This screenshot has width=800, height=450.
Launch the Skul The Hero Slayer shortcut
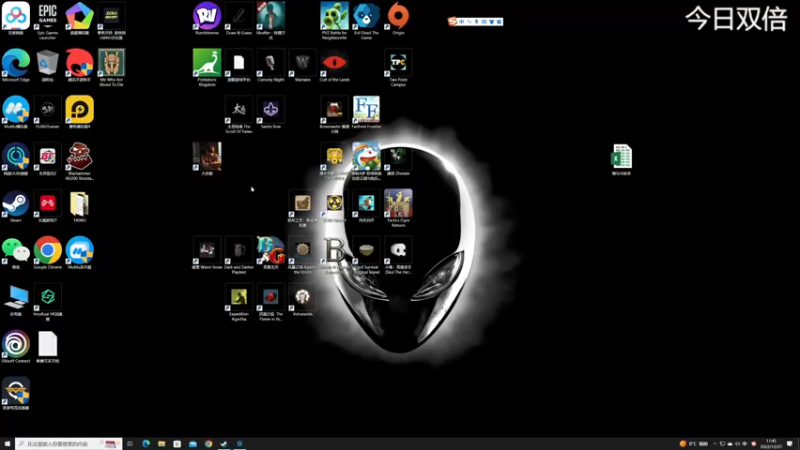tap(398, 255)
